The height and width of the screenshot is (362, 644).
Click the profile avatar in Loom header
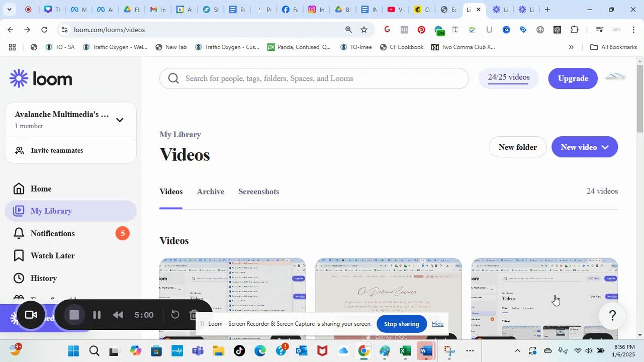[615, 77]
